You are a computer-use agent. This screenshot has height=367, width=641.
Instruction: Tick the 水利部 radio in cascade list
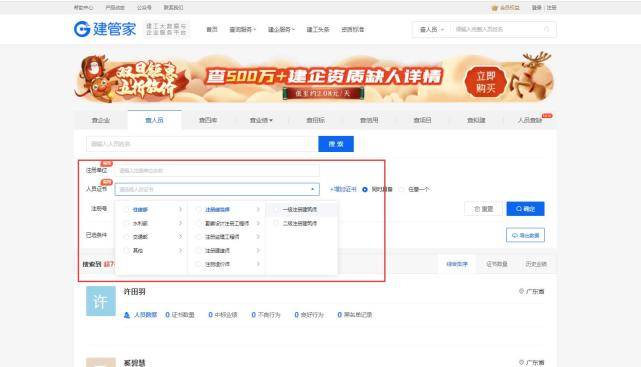(126, 224)
